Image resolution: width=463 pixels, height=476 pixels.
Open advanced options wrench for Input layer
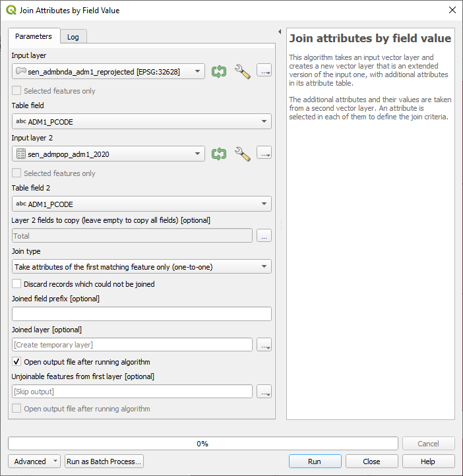tap(243, 71)
